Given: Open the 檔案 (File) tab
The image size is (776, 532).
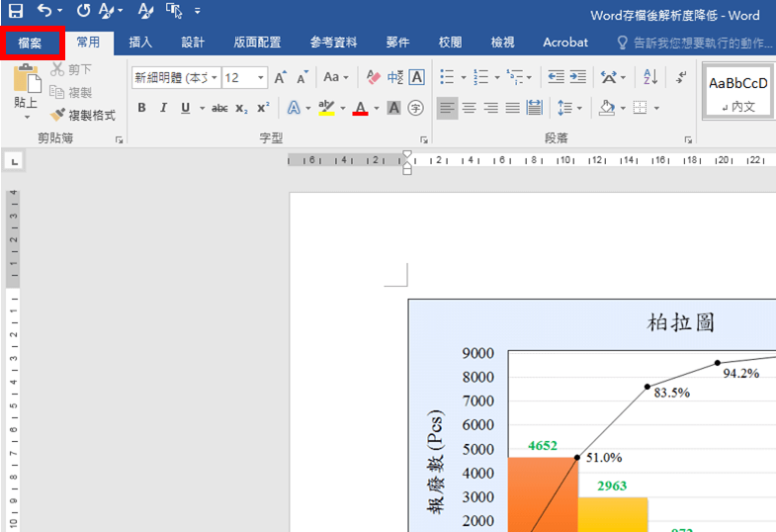Looking at the screenshot, I should point(31,43).
